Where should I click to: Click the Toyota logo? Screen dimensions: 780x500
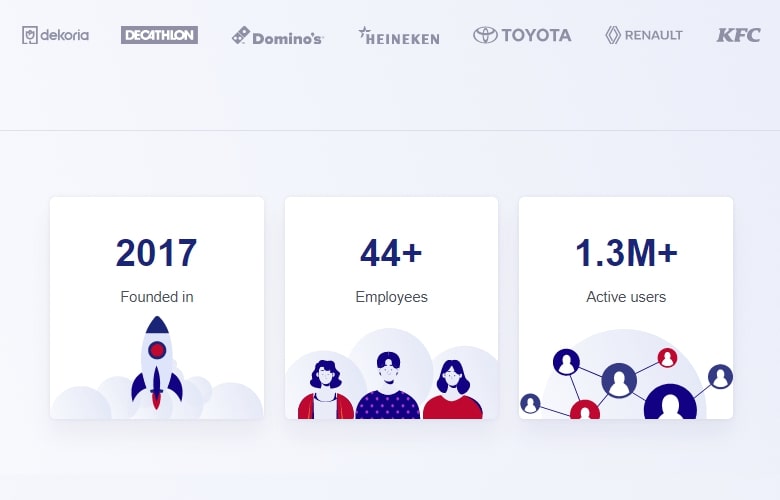[522, 35]
